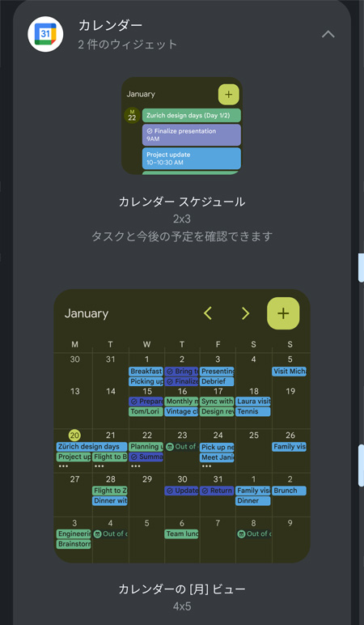Go to previous month with left chevron
Viewport: 364px width, 625px height.
[208, 313]
